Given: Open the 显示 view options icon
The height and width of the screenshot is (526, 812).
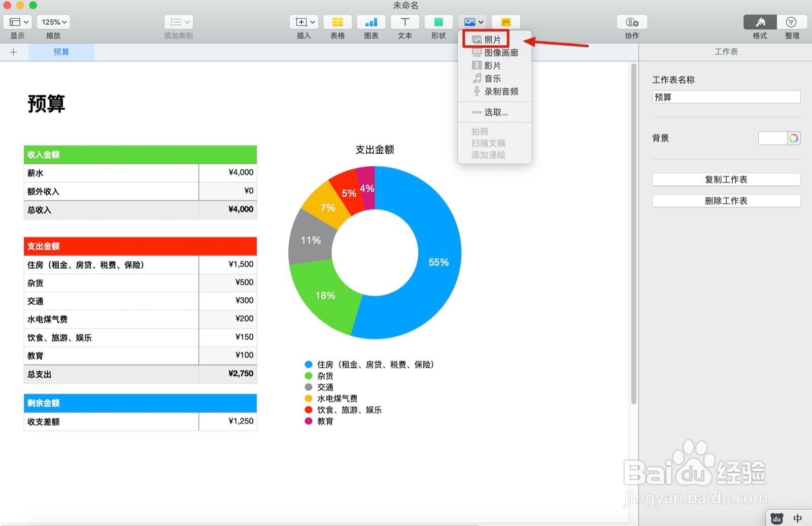Looking at the screenshot, I should click(17, 22).
